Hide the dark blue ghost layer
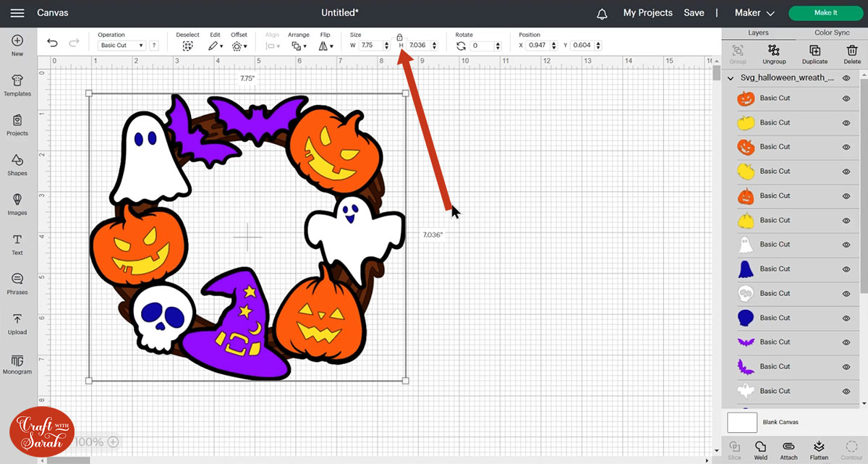Image resolution: width=868 pixels, height=464 pixels. click(x=846, y=269)
